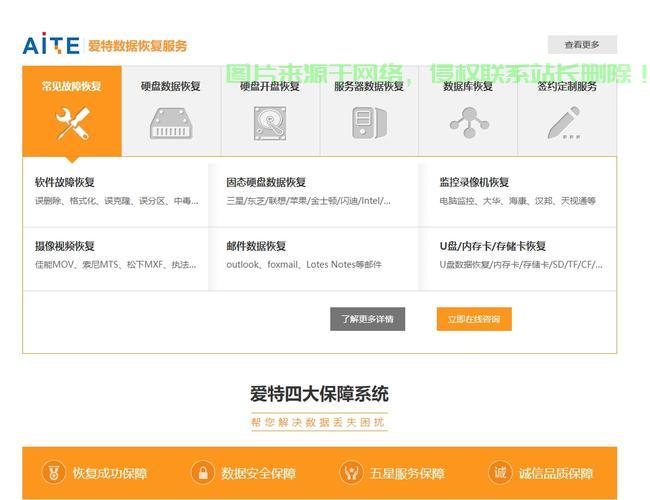Click the database network nodes icon

pyautogui.click(x=469, y=122)
